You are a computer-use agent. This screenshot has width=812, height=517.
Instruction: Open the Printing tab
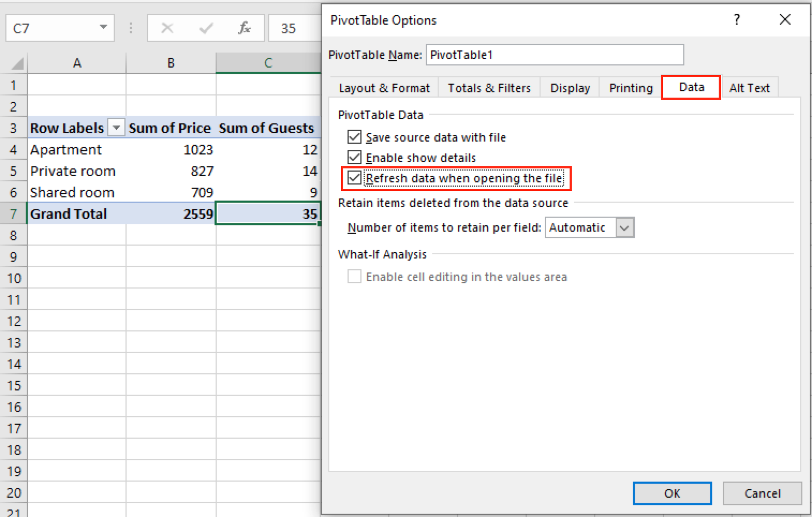pyautogui.click(x=630, y=87)
